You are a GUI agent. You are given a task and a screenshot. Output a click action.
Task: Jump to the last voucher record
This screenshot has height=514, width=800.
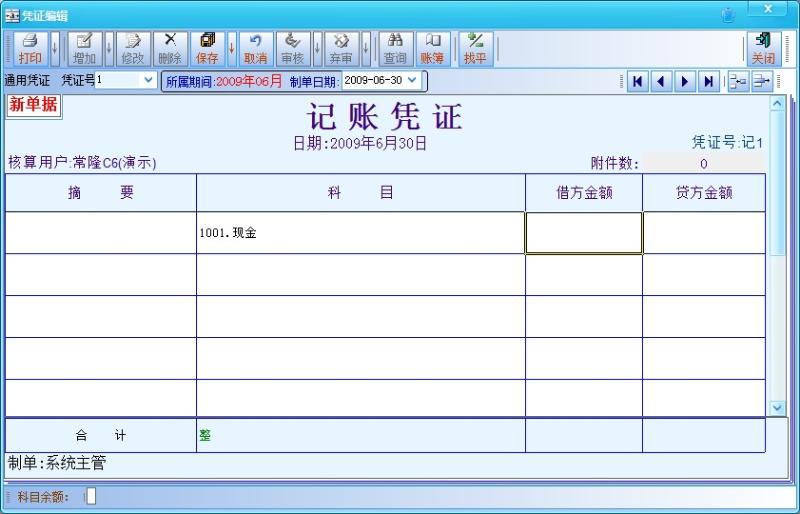point(708,82)
